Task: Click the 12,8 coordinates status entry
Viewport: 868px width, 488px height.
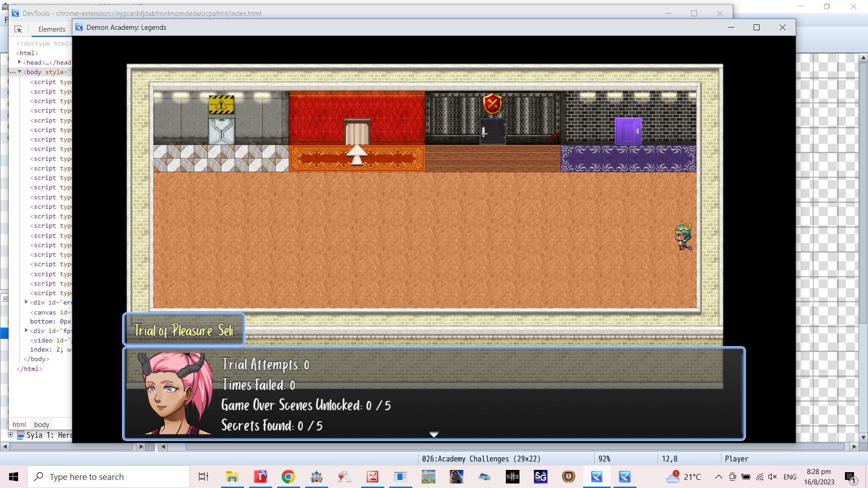Action: (x=670, y=459)
